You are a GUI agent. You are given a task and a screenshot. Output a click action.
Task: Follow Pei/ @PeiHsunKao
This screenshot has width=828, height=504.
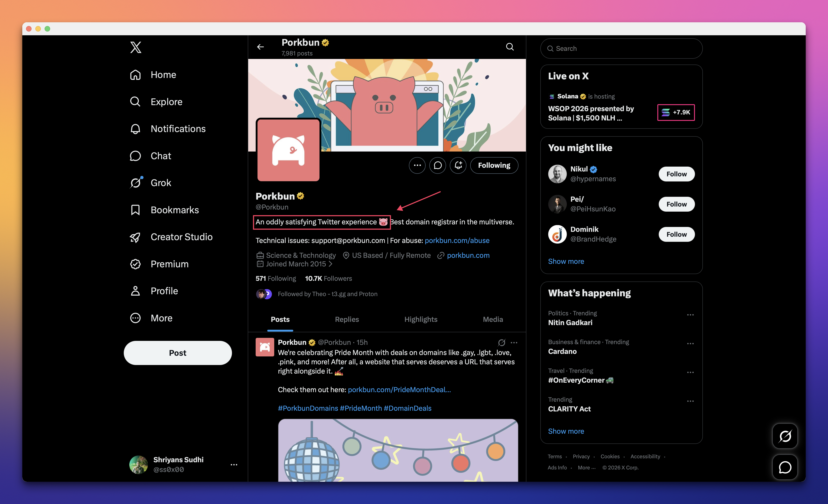(x=676, y=204)
